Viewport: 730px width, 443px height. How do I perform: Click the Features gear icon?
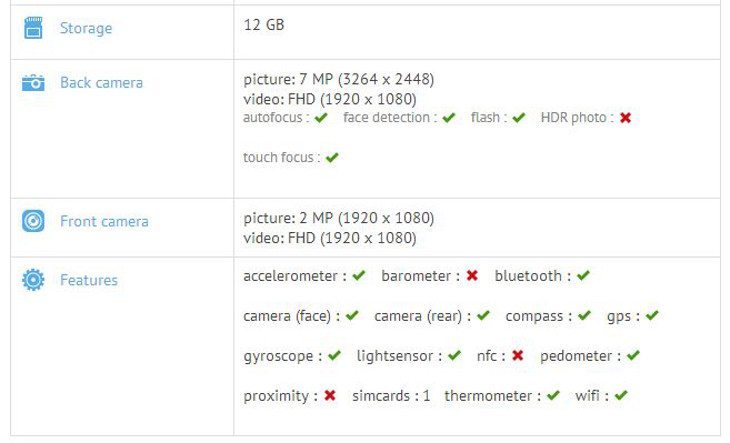click(33, 280)
